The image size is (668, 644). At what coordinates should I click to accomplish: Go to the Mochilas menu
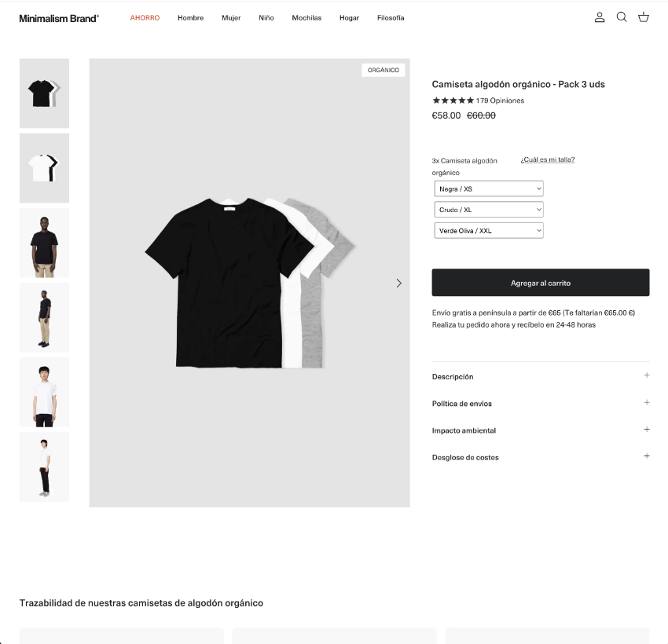point(306,18)
